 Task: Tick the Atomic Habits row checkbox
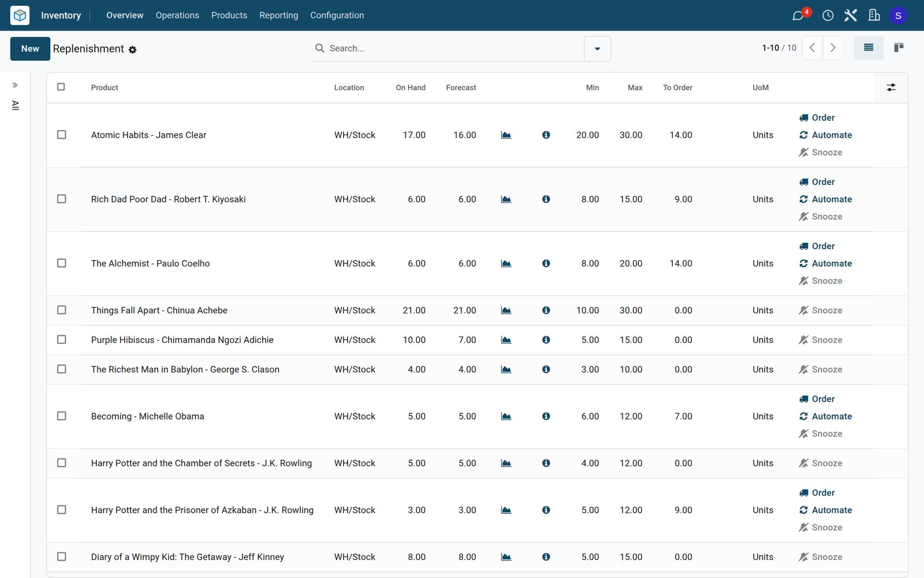(62, 135)
